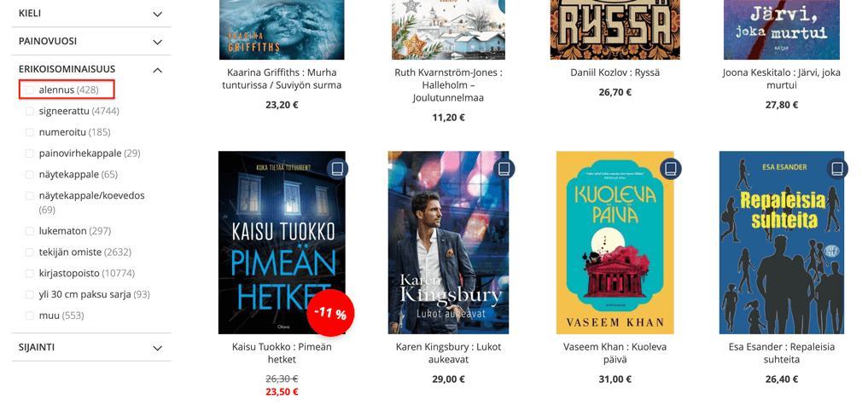
Task: Open Kaisu Tuokko : Pimeän hetket title link
Action: pos(282,353)
